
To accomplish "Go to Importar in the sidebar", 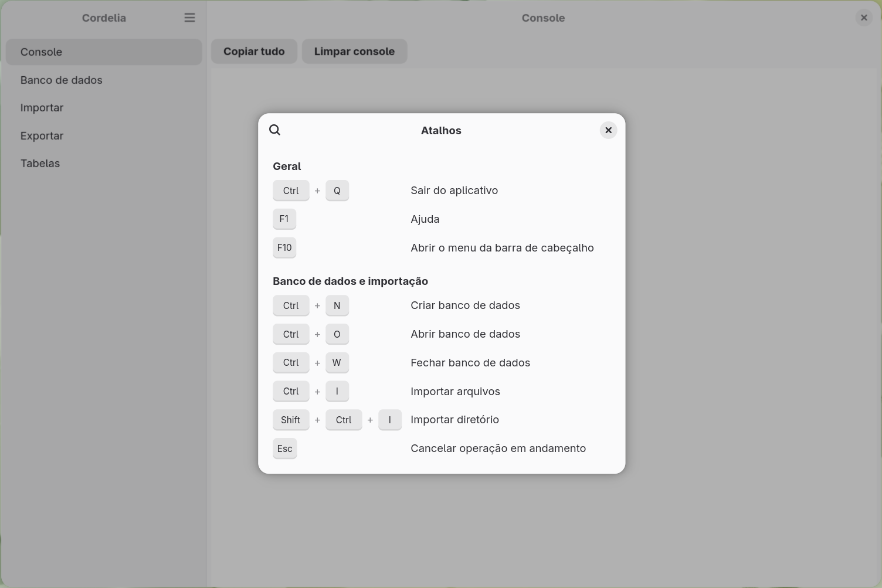I will click(104, 108).
